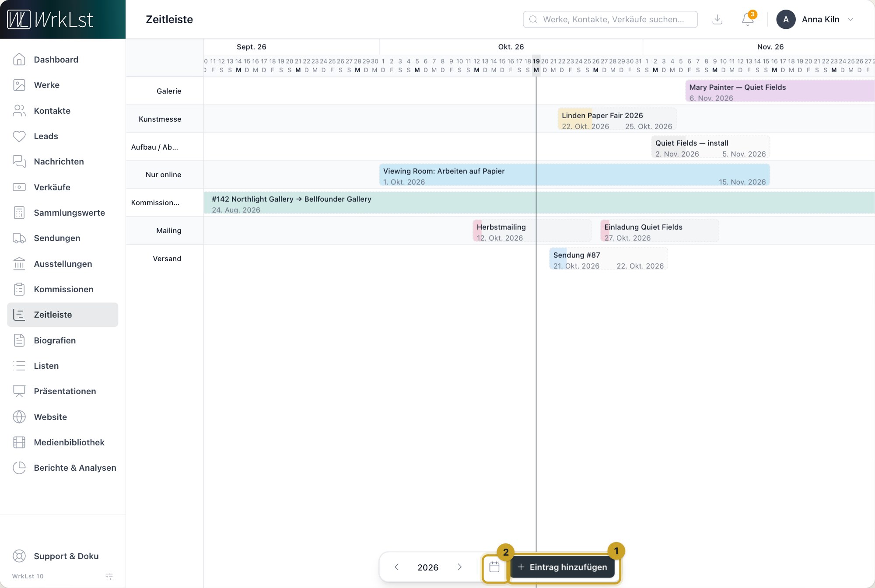Open sidebar settings sliders icon

coord(109,577)
